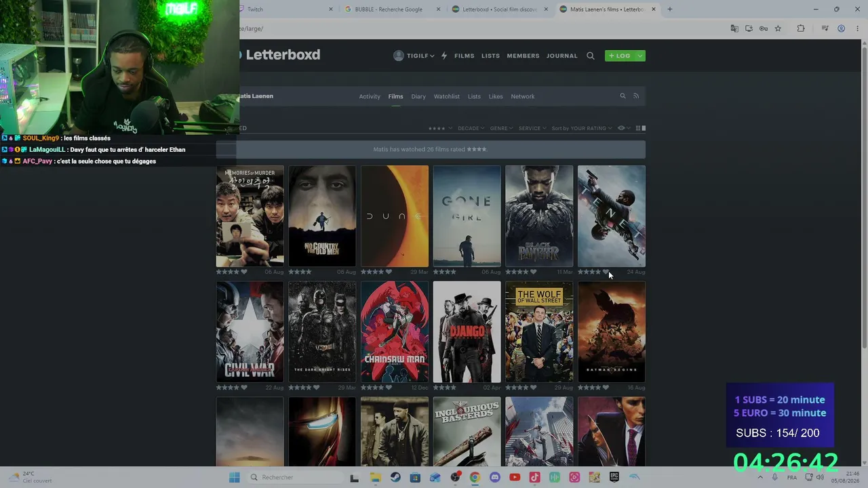Toggle the like heart under The Dark Knight Rises
The height and width of the screenshot is (488, 868).
coord(316,388)
